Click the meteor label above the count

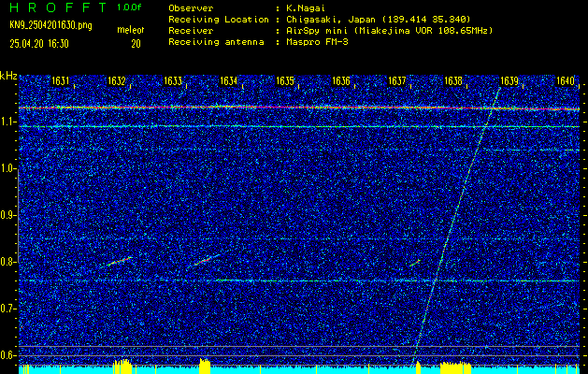click(x=131, y=30)
